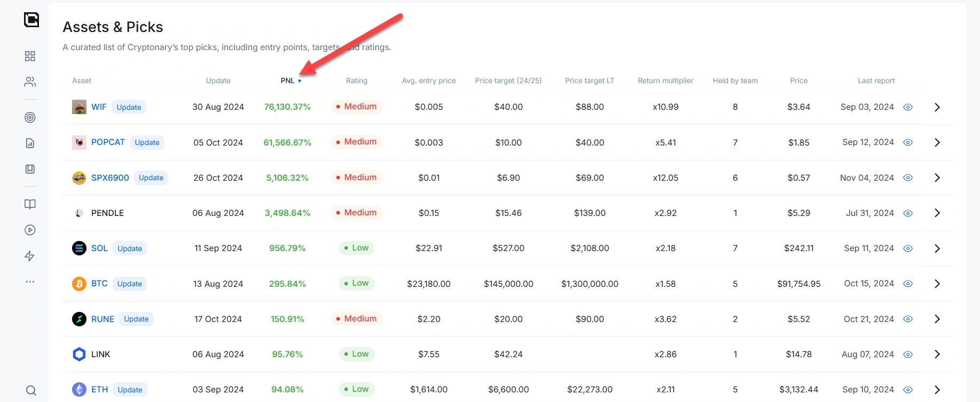This screenshot has width=980, height=402.
Task: Expand the PENDLE row arrow
Action: (937, 213)
